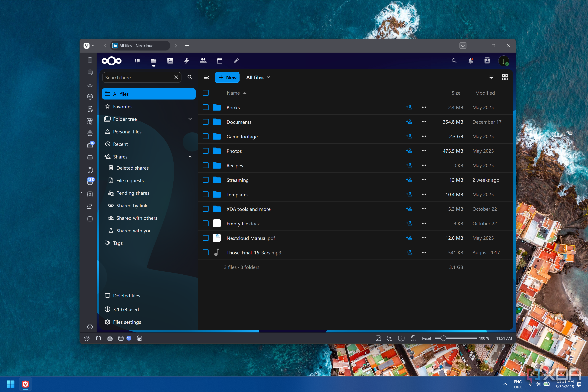Open Vivaldi translate panel
Viewport: 588px width, 392px height.
[90, 121]
